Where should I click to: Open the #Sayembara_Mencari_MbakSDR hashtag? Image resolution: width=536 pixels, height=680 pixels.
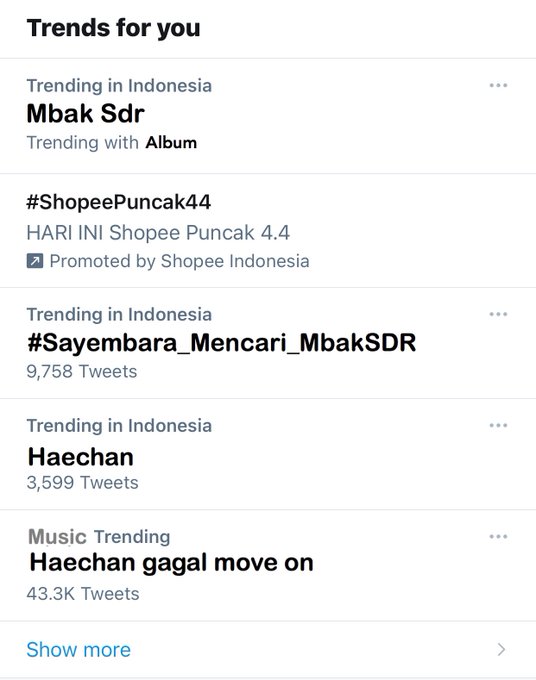[221, 343]
